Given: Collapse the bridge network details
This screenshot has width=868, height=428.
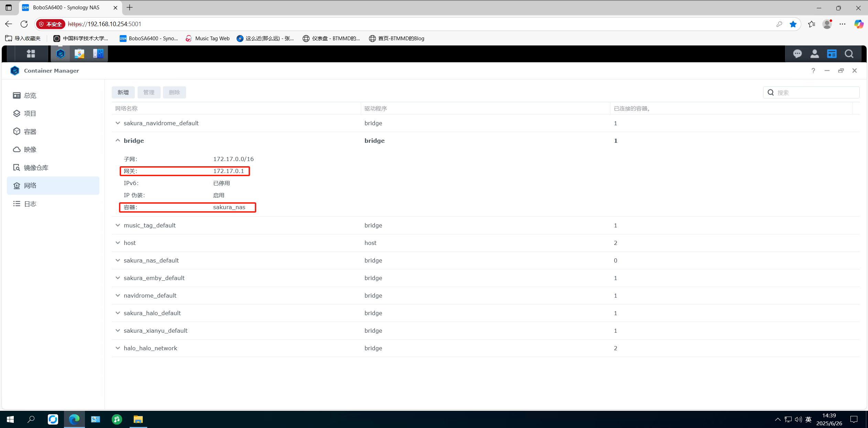Looking at the screenshot, I should 118,140.
